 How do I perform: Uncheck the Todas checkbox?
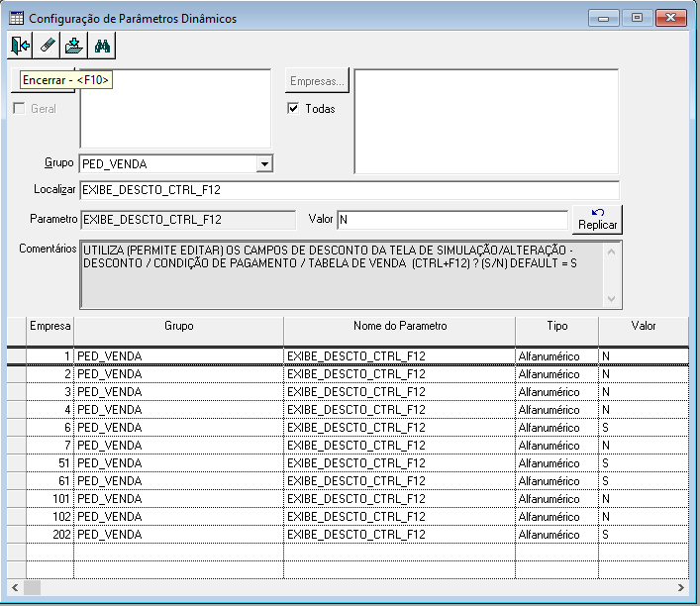click(x=293, y=108)
